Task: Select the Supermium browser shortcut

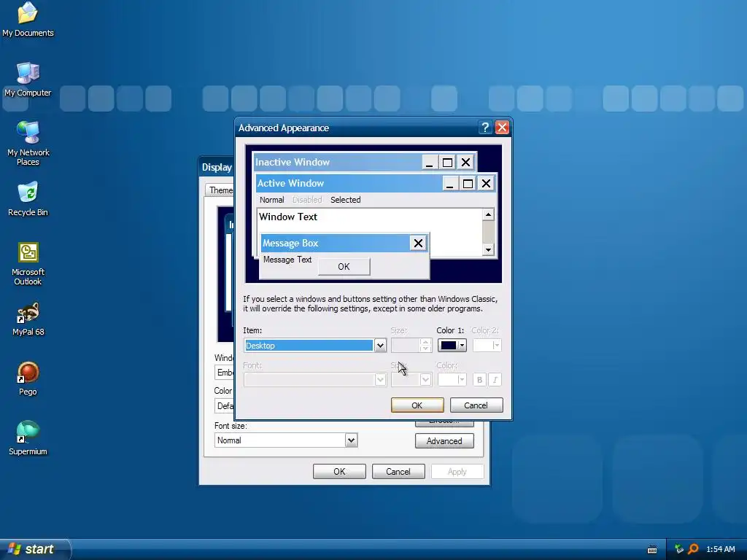Action: tap(28, 438)
